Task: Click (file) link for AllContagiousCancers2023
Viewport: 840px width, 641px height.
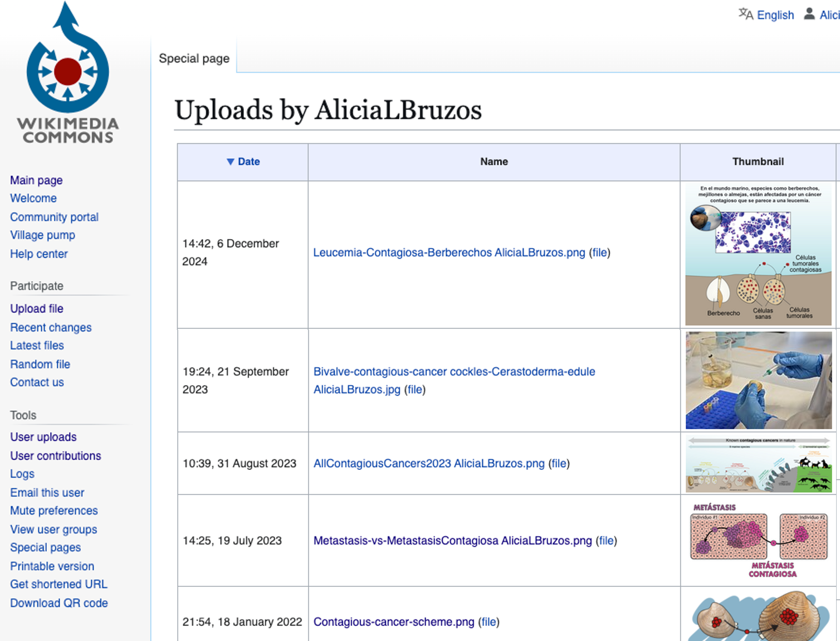Action: pos(559,464)
